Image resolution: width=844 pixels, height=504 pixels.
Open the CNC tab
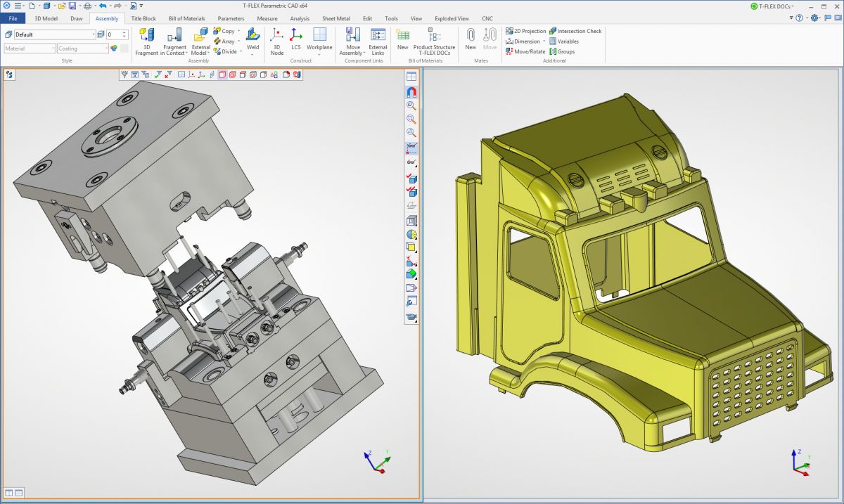point(487,18)
